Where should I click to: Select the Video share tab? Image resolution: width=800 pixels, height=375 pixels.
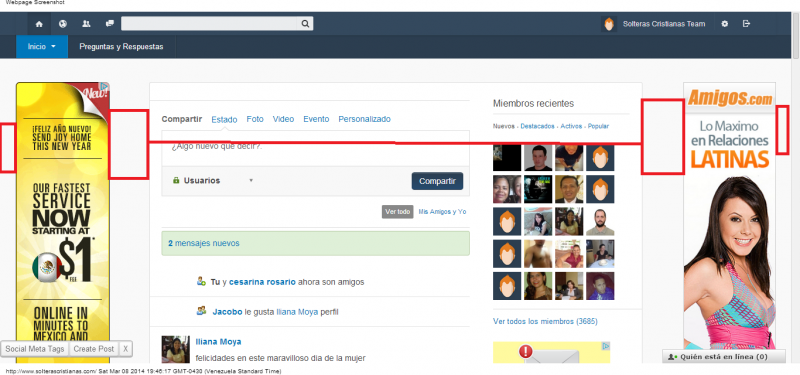pos(283,119)
